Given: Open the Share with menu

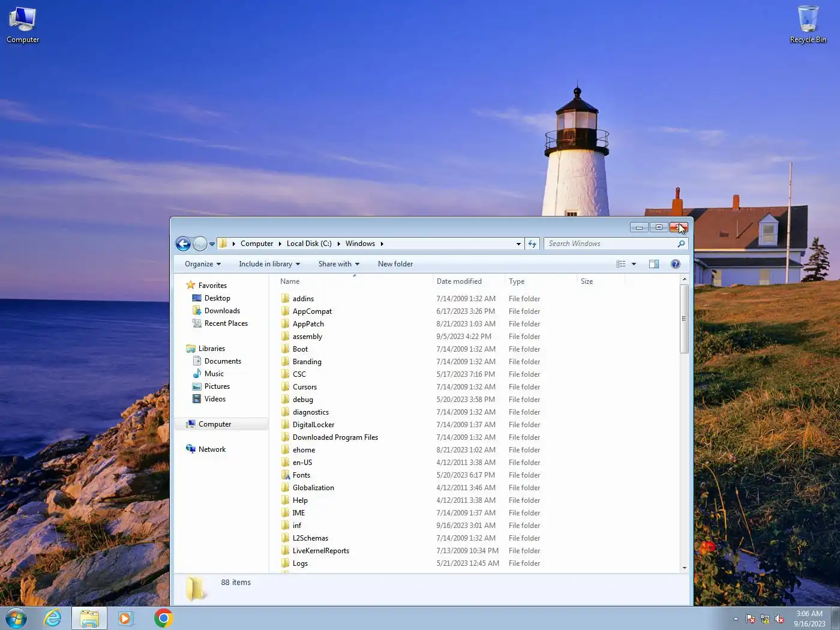Looking at the screenshot, I should [339, 264].
